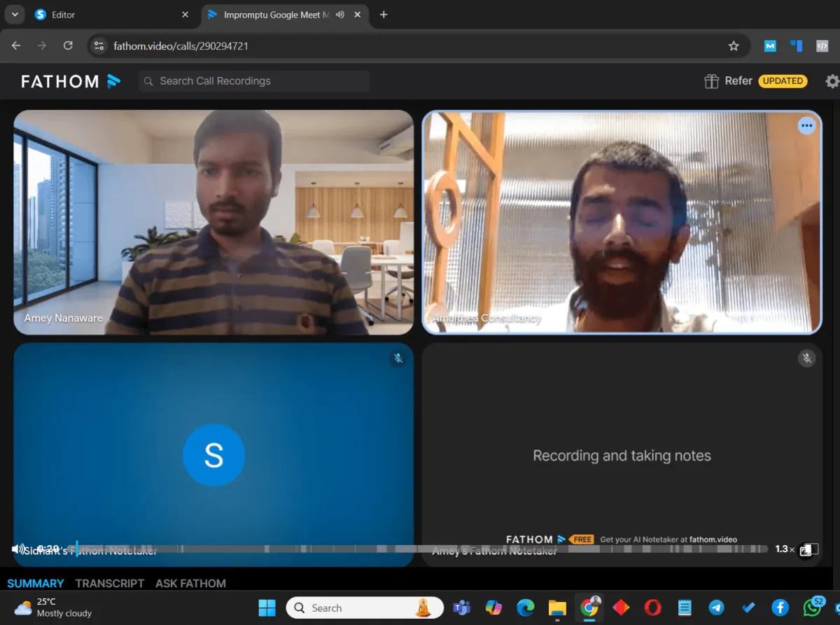Launch Copilot from taskbar
This screenshot has height=625, width=840.
coord(493,608)
